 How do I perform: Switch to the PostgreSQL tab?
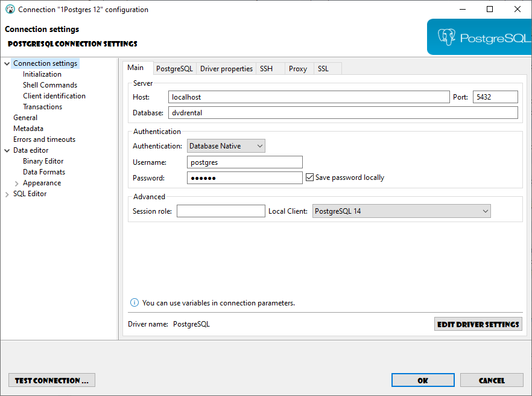(174, 69)
